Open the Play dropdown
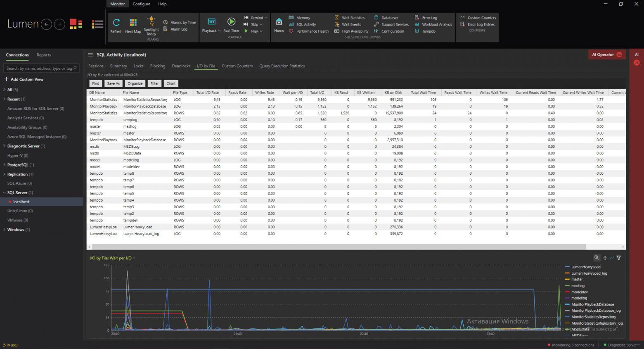 click(253, 31)
